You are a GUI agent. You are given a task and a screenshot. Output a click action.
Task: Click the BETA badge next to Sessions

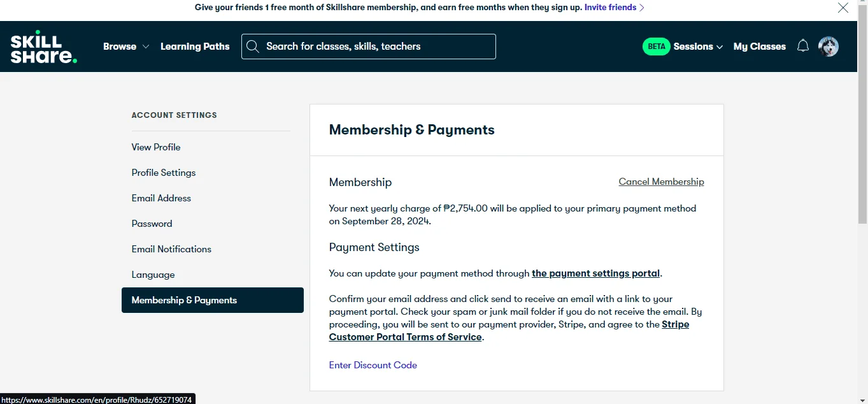coord(657,47)
